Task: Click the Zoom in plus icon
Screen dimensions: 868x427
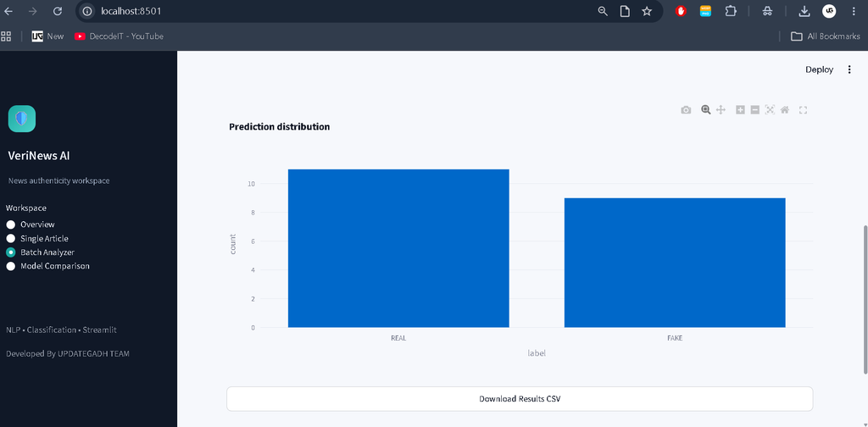Action: [x=740, y=109]
